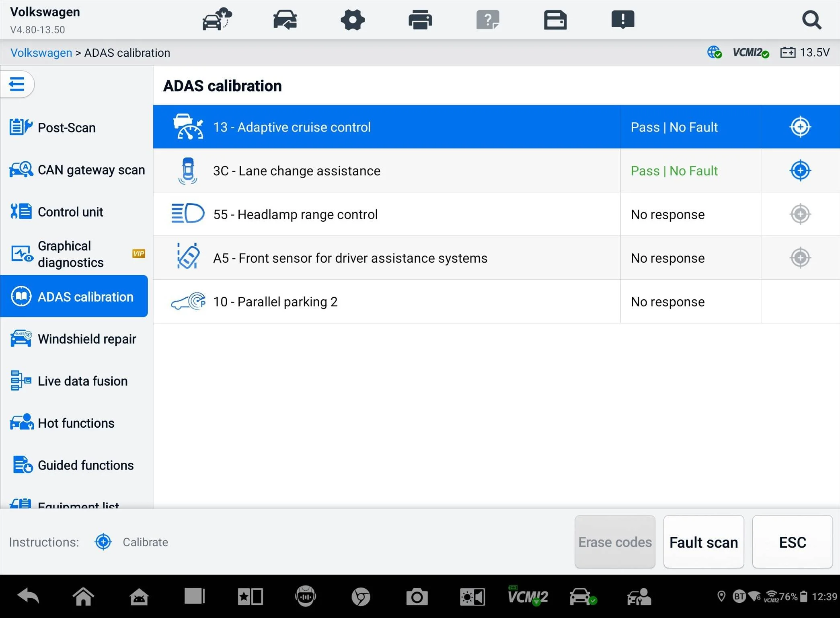Click the Parallel parking 2 row icon
The width and height of the screenshot is (840, 618).
tap(188, 302)
